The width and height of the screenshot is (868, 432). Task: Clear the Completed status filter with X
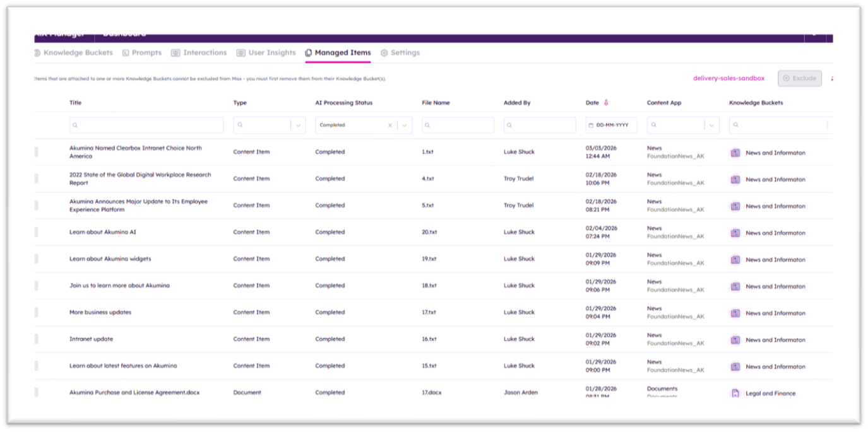coord(390,125)
